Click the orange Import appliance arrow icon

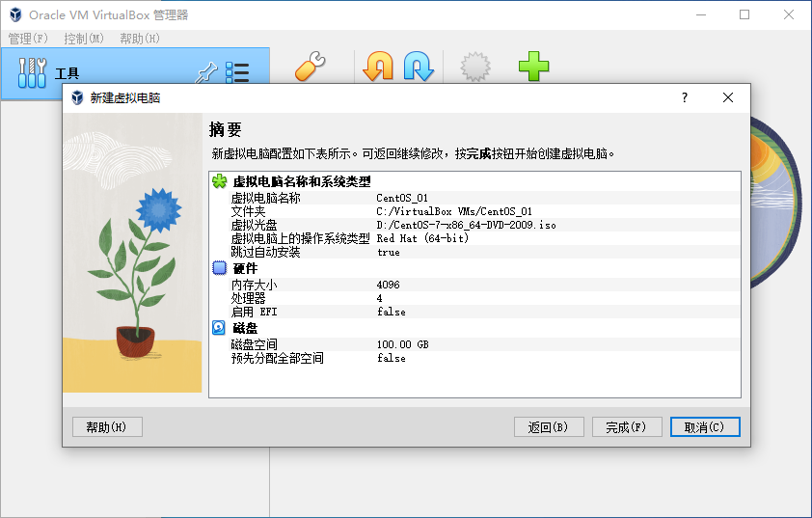click(x=378, y=67)
